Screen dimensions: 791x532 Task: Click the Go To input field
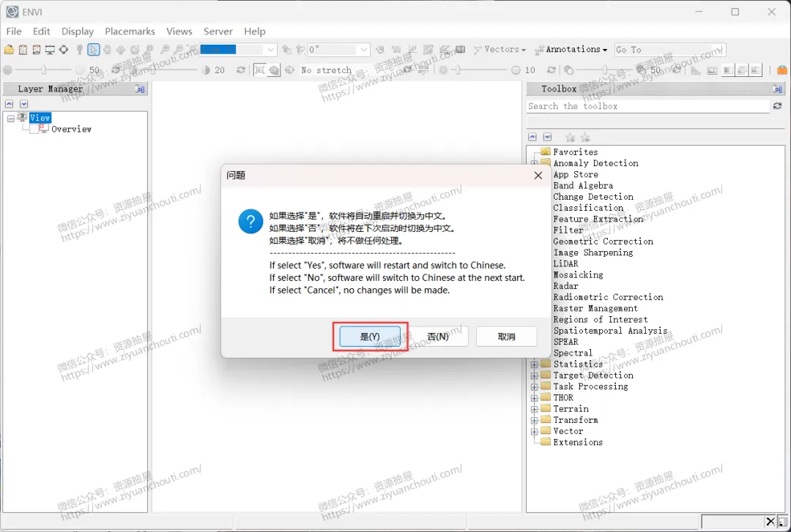[670, 50]
